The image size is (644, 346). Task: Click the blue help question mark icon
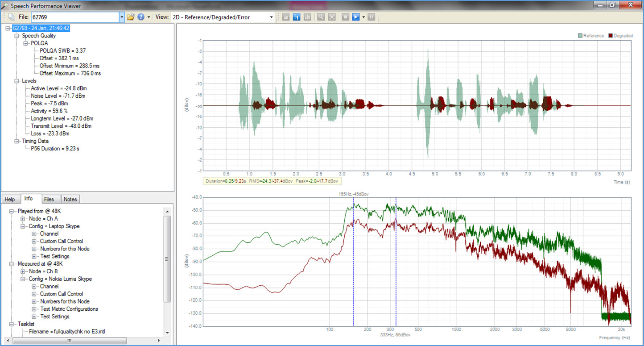click(x=141, y=17)
